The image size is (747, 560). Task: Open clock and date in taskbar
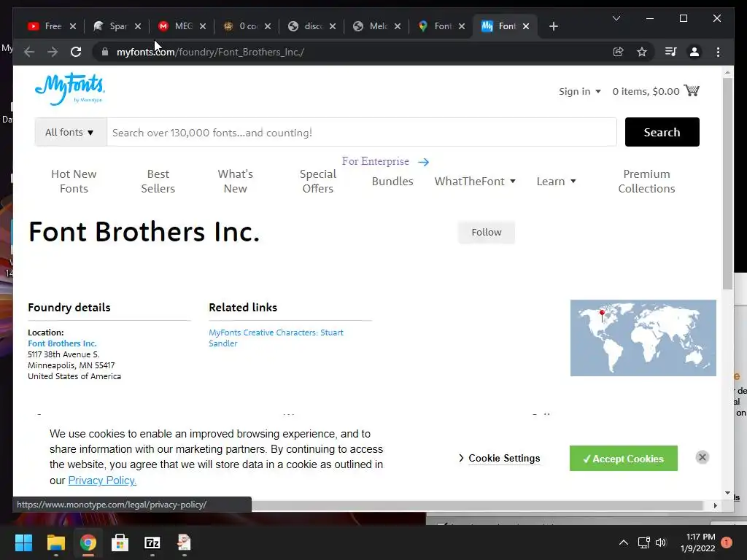[x=698, y=542]
